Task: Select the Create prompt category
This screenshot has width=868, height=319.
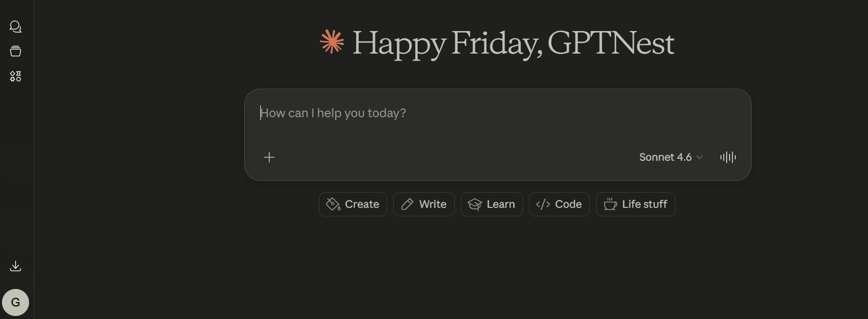Action: 353,204
